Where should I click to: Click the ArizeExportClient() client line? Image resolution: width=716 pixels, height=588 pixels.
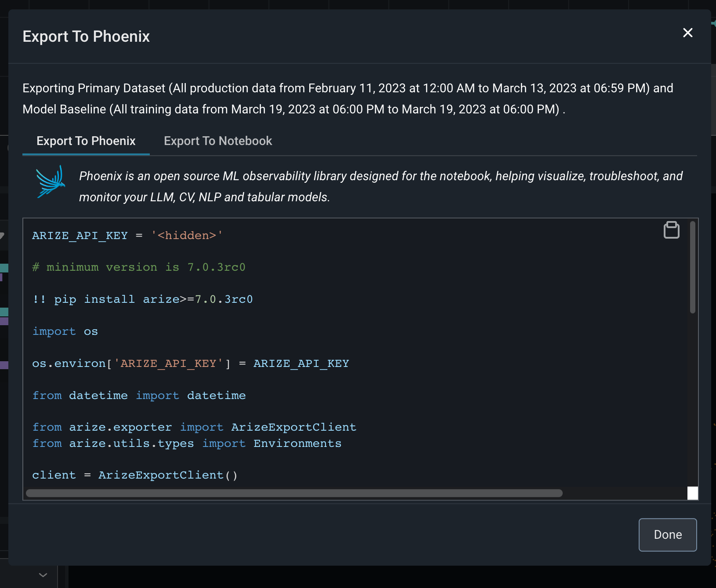click(135, 475)
